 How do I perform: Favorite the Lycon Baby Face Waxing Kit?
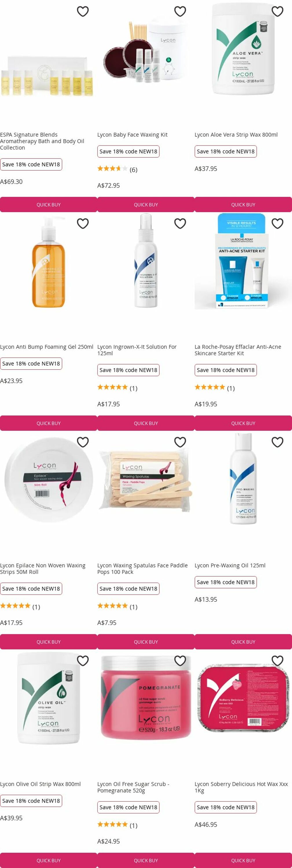click(x=180, y=12)
